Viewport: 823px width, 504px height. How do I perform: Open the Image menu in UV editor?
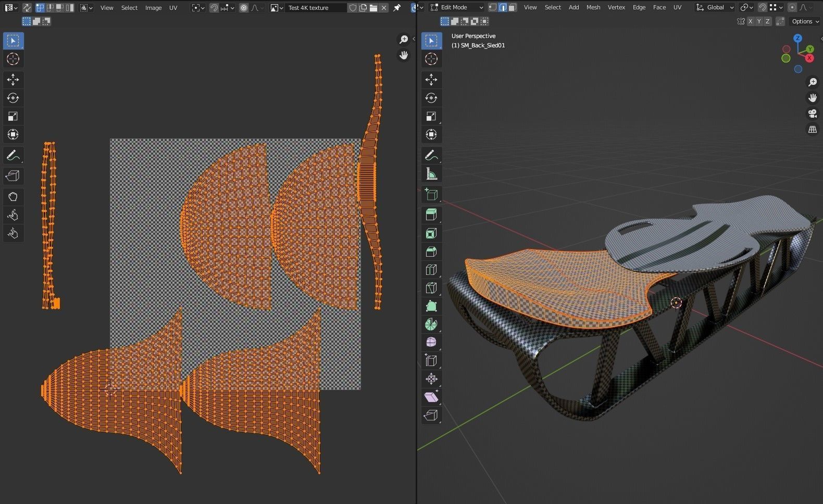click(153, 8)
